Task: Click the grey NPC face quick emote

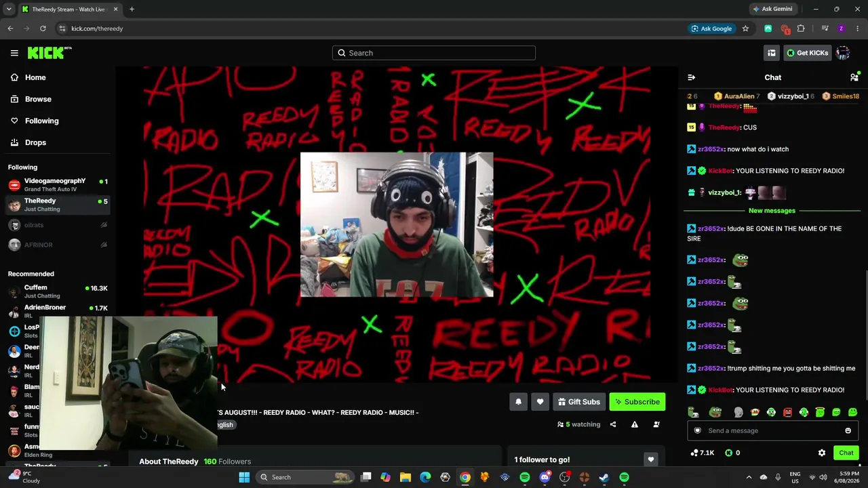Action: coord(738,412)
